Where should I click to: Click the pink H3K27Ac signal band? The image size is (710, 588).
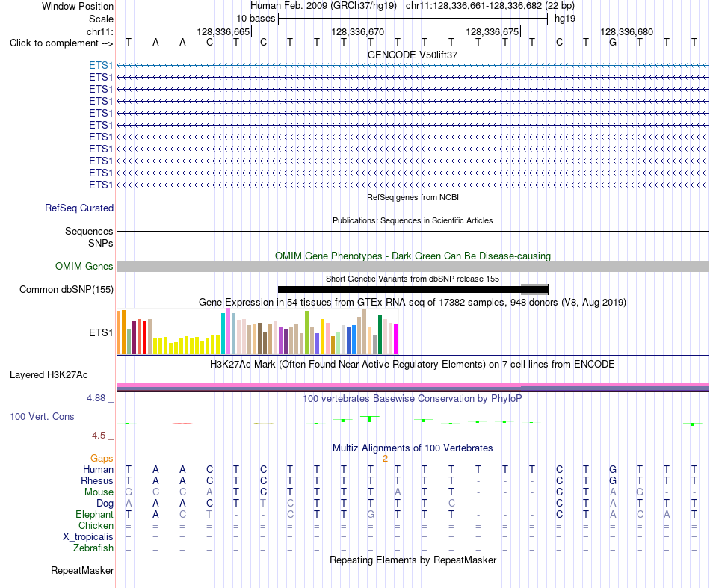pyautogui.click(x=413, y=386)
